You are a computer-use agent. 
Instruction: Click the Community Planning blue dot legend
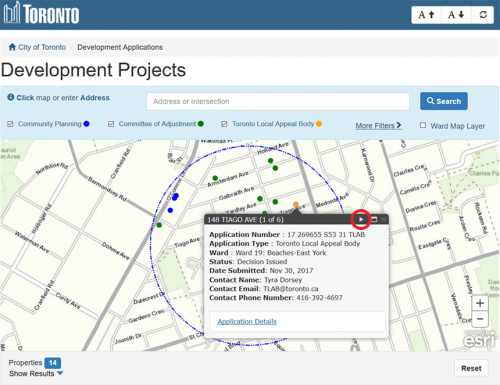click(x=86, y=124)
